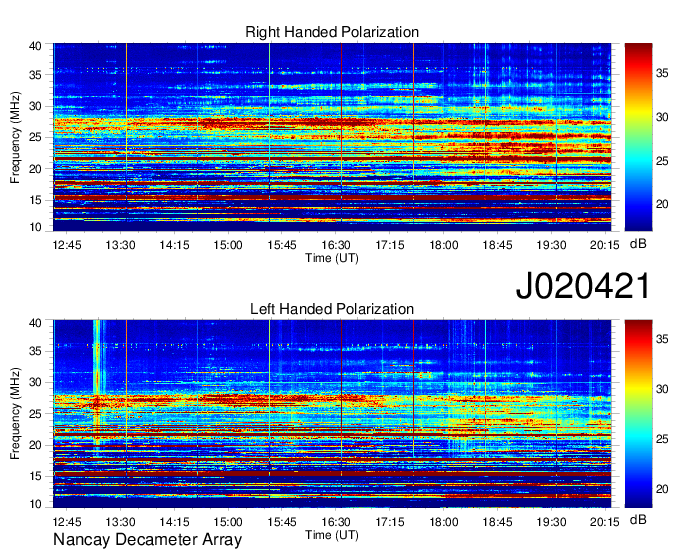This screenshot has height=552, width=680.
Task: Click 35 value on Left Handed colorbar scale
Action: pyautogui.click(x=662, y=339)
